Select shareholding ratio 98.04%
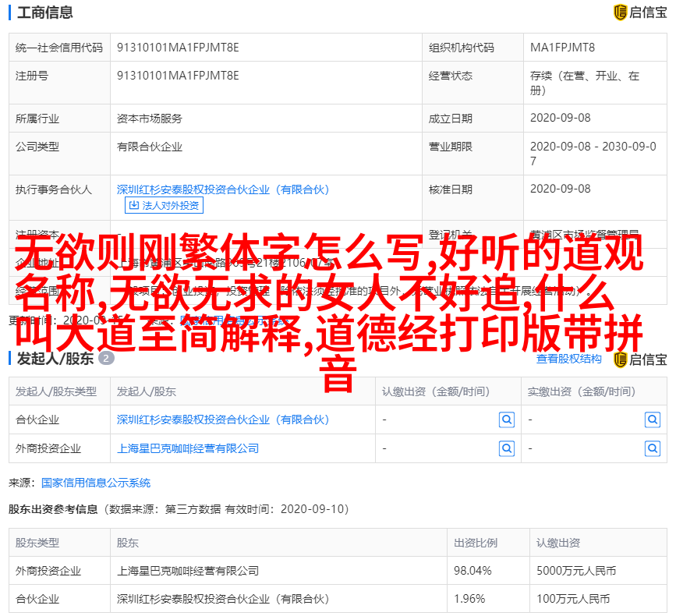The image size is (676, 616). coord(472,571)
